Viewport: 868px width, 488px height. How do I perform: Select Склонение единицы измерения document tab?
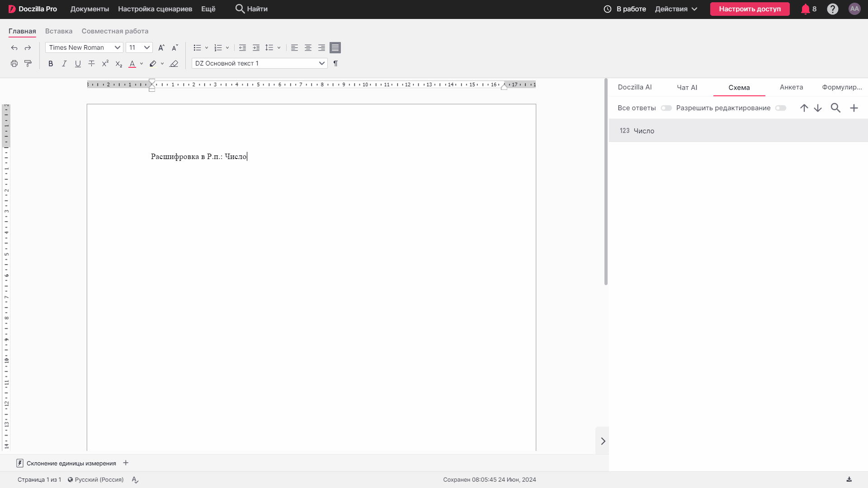66,464
